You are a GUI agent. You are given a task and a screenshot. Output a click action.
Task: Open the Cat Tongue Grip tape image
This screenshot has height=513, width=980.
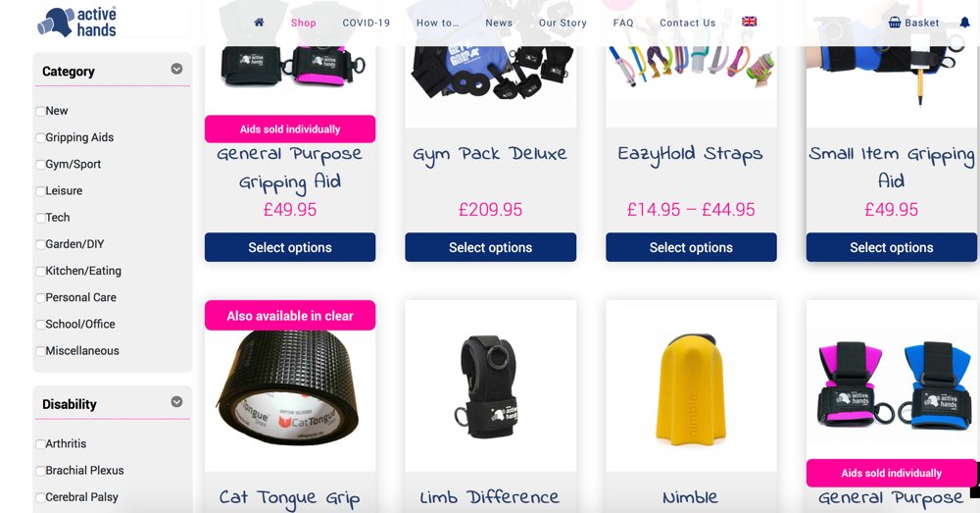[290, 387]
